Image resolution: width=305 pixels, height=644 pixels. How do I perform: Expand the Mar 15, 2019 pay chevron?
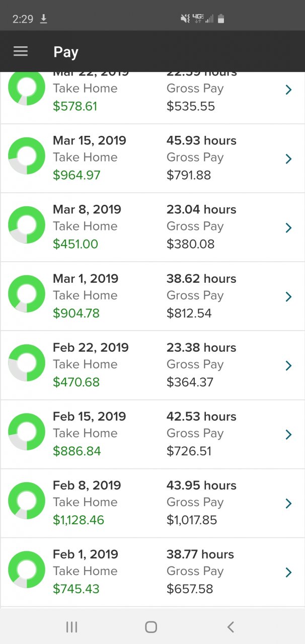pyautogui.click(x=288, y=159)
